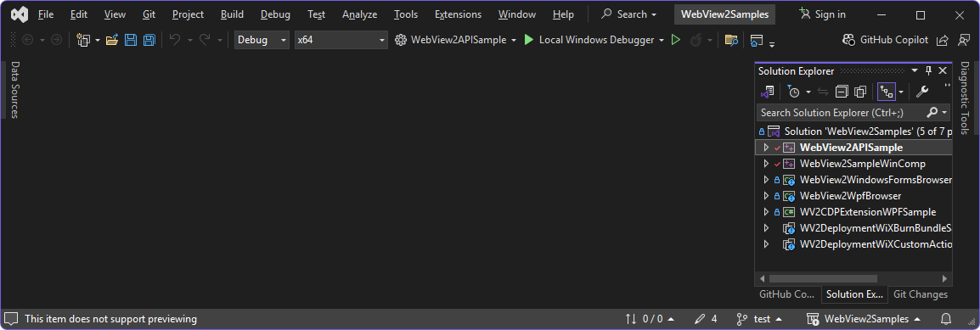
Task: Click the Properties wrench icon
Action: [922, 92]
